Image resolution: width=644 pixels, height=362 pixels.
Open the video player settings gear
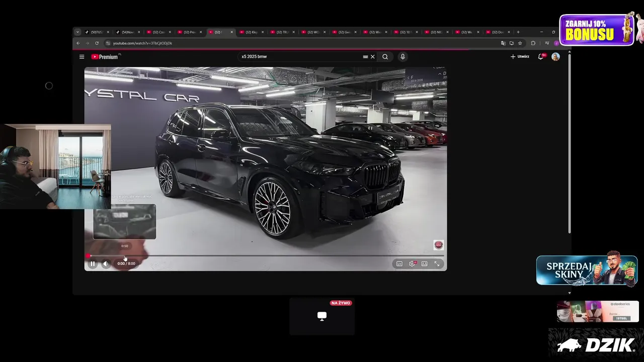pyautogui.click(x=412, y=263)
